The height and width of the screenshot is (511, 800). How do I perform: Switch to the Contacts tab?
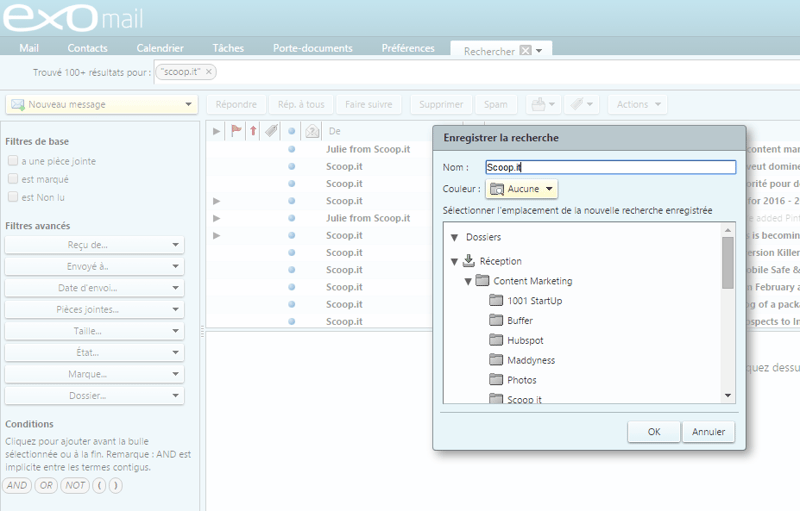coord(87,48)
